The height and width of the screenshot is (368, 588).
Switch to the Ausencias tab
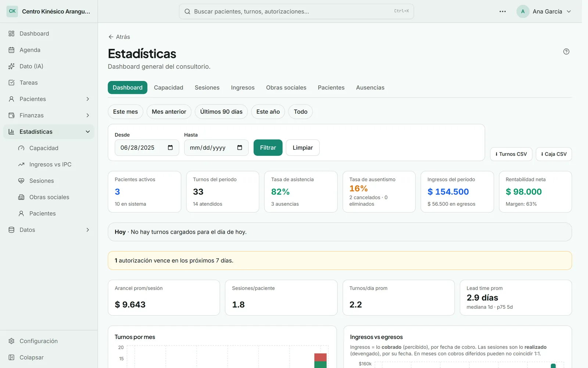coord(370,88)
